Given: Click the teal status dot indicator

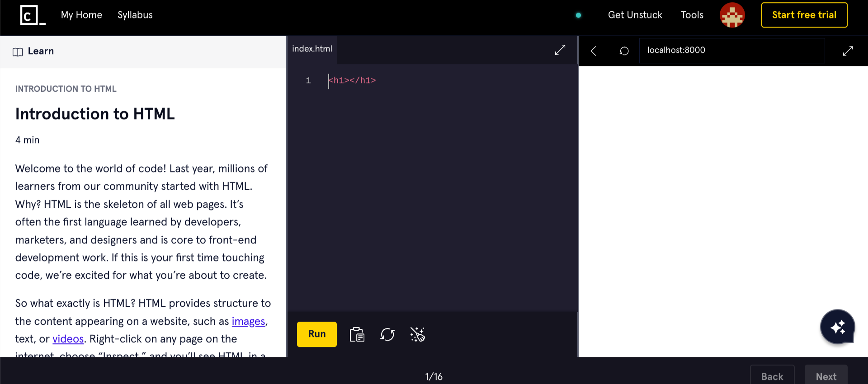Looking at the screenshot, I should tap(578, 15).
